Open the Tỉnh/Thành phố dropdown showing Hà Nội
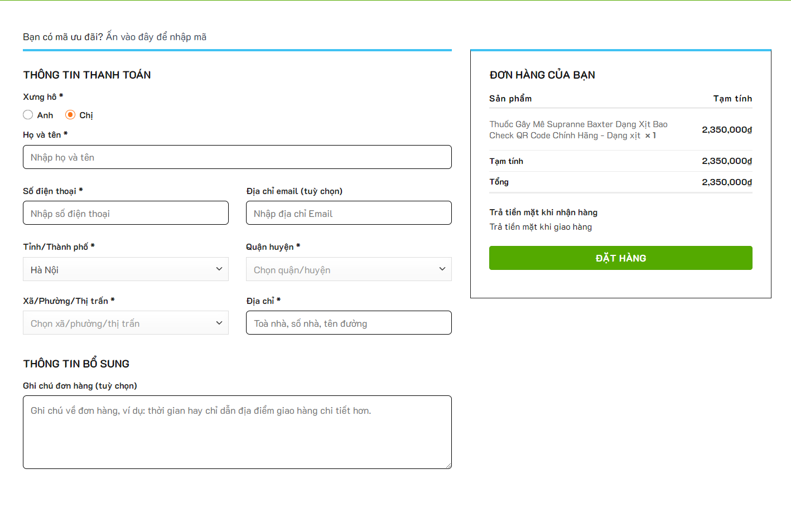The width and height of the screenshot is (791, 532). point(126,269)
